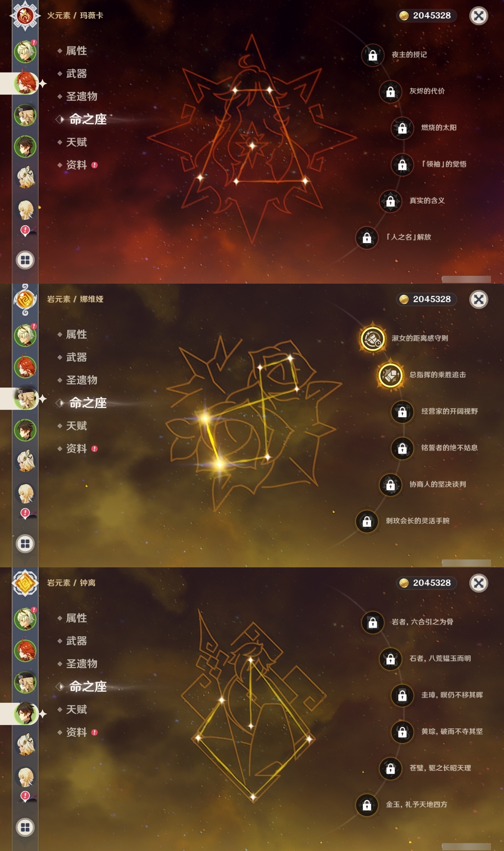
Task: Open the locked 燃烧的太阳 constellation node
Action: tap(402, 128)
